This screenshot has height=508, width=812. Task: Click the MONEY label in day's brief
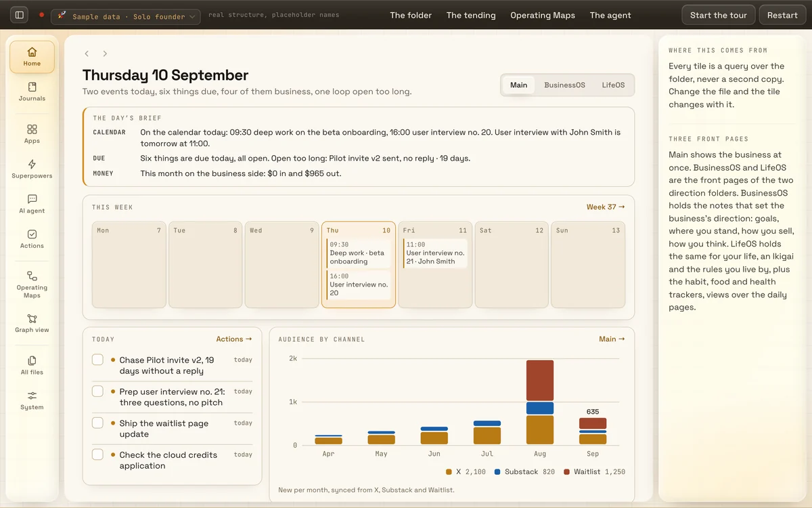tap(103, 173)
